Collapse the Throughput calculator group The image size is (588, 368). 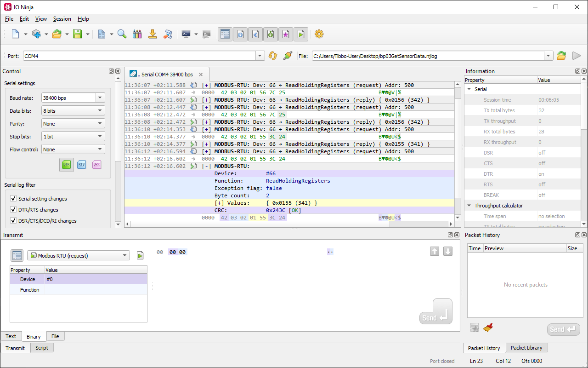[469, 206]
